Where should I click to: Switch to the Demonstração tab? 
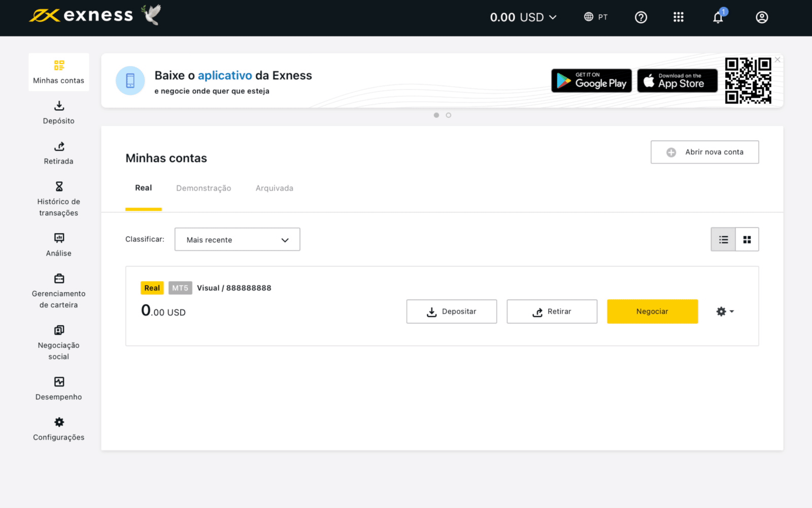point(204,188)
